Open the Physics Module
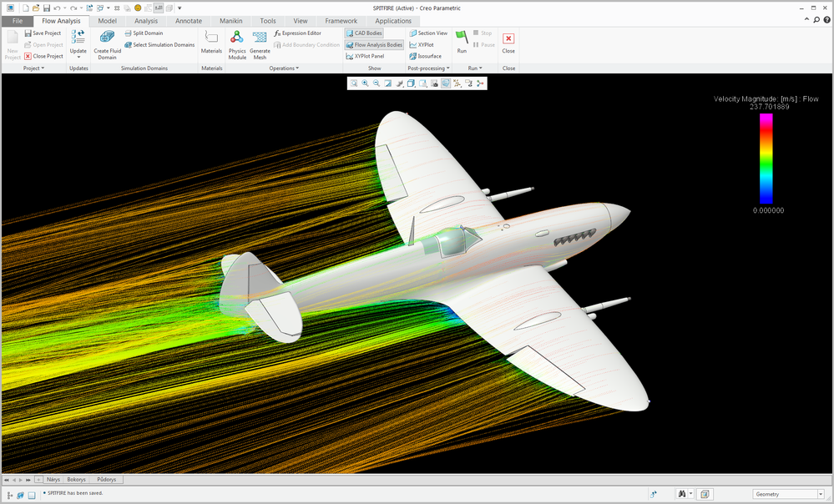Image resolution: width=834 pixels, height=504 pixels. (237, 44)
